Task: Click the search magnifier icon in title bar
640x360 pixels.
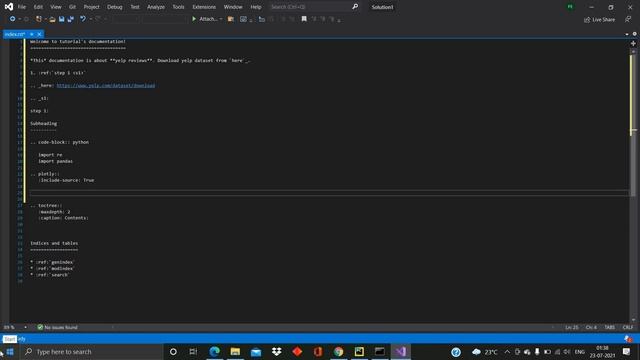Action: pos(355,7)
